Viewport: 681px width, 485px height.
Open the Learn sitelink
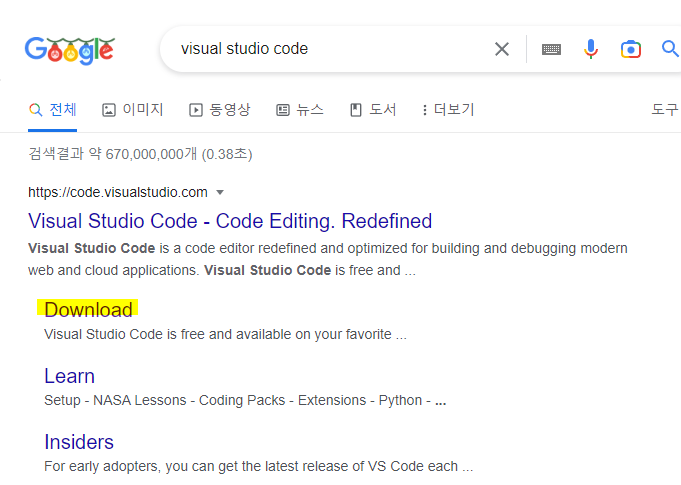69,376
